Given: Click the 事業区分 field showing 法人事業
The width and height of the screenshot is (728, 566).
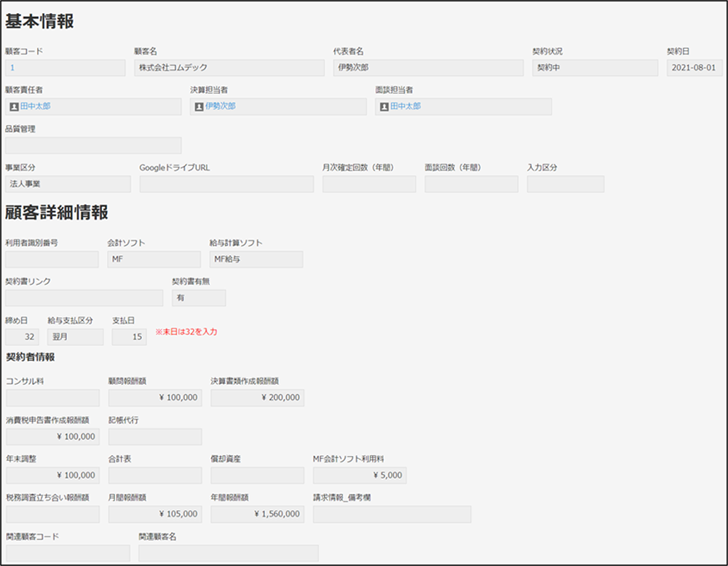Looking at the screenshot, I should [x=68, y=184].
